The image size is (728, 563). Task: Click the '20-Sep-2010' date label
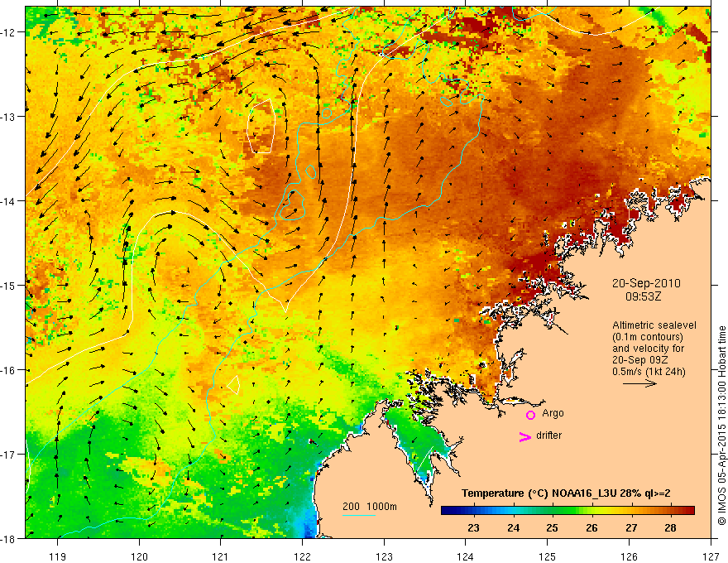coord(646,283)
